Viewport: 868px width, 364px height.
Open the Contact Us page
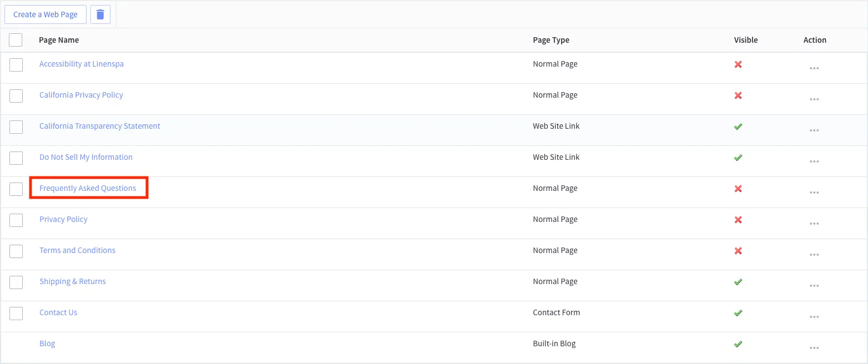pos(58,312)
